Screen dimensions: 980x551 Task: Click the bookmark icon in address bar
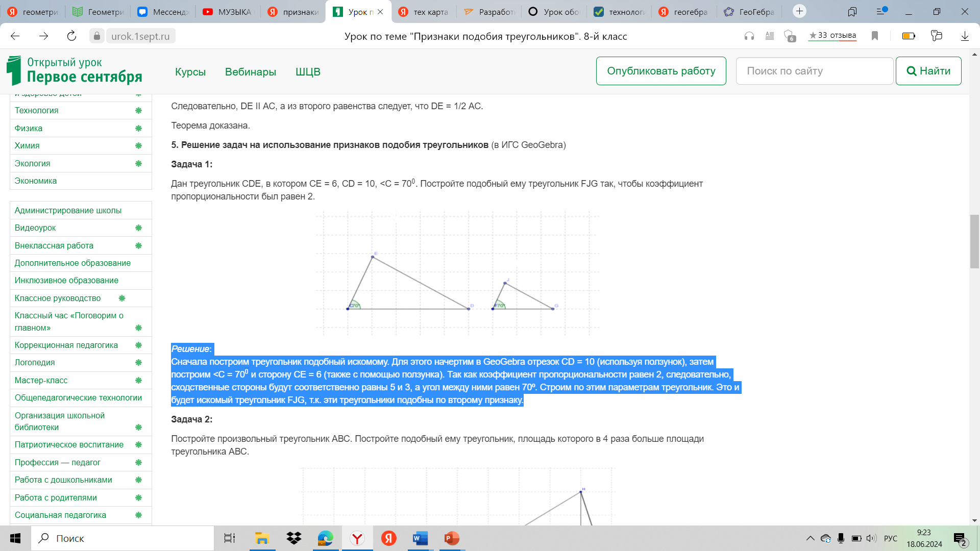coord(875,36)
